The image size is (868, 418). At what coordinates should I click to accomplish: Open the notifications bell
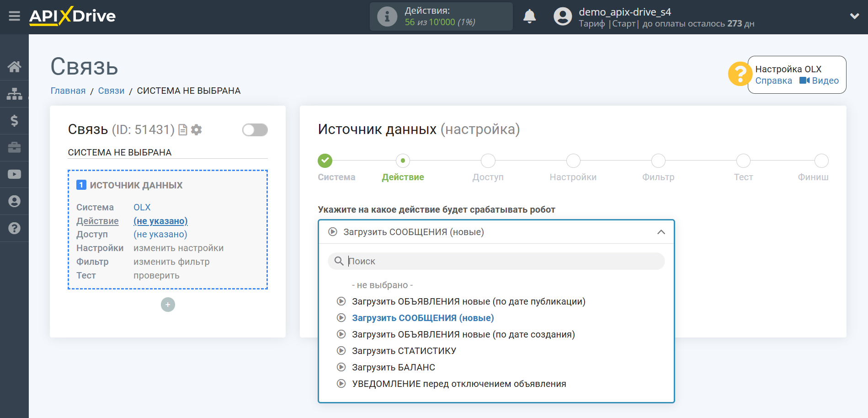(529, 16)
